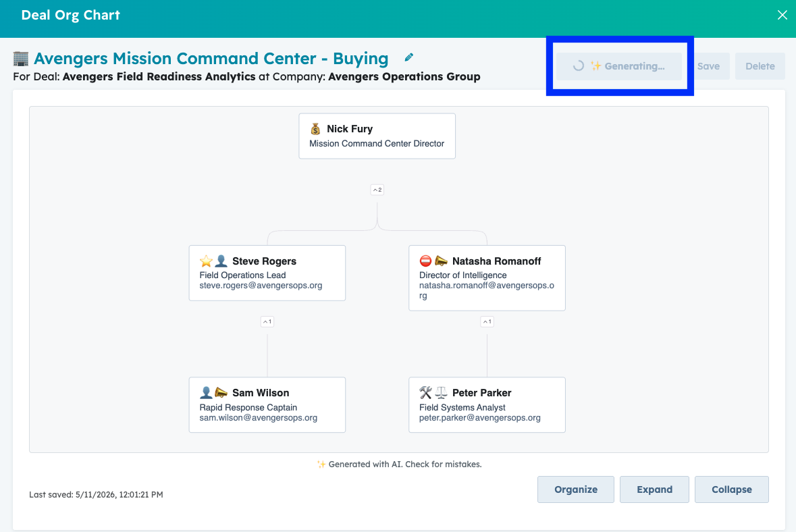
Task: Click the person silhouette icon on Sam Wilson
Action: tap(206, 392)
